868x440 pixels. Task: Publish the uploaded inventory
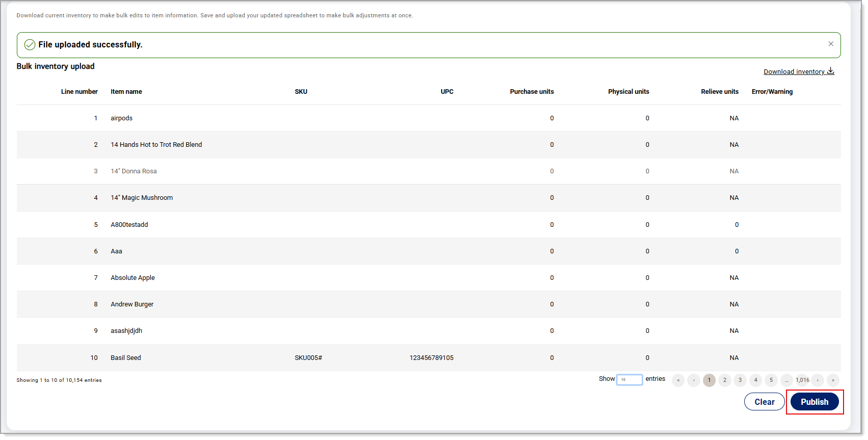tap(815, 402)
